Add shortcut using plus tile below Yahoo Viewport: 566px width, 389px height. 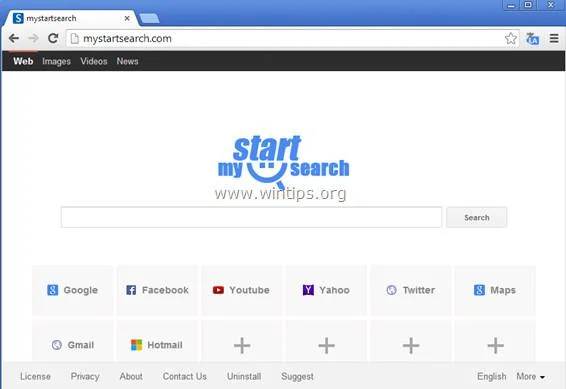pyautogui.click(x=326, y=341)
